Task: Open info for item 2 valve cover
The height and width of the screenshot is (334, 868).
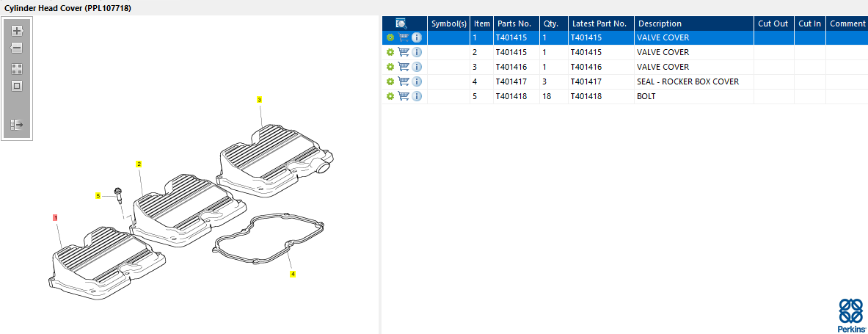Action: tap(417, 52)
